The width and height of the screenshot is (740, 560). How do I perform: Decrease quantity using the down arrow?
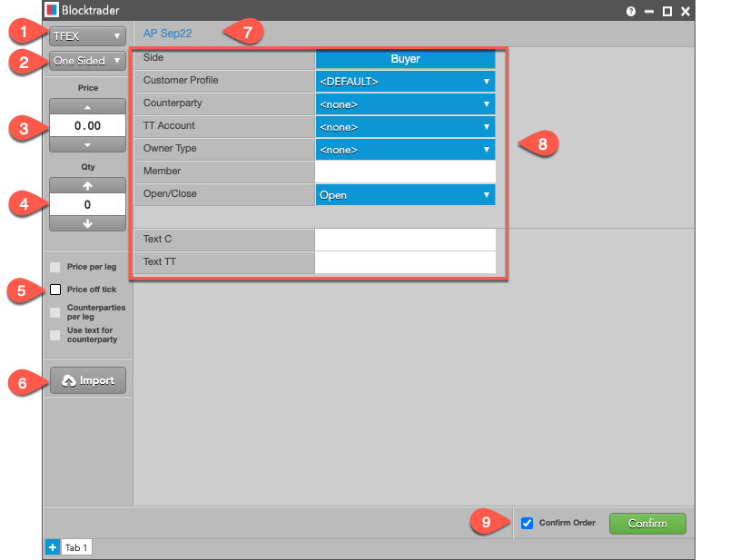coord(87,224)
